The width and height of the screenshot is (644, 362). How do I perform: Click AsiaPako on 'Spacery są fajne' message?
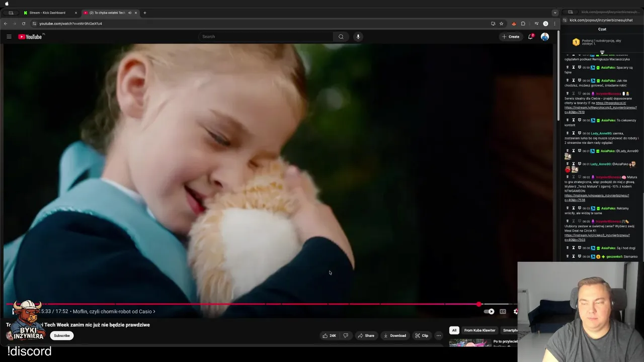pos(608,67)
